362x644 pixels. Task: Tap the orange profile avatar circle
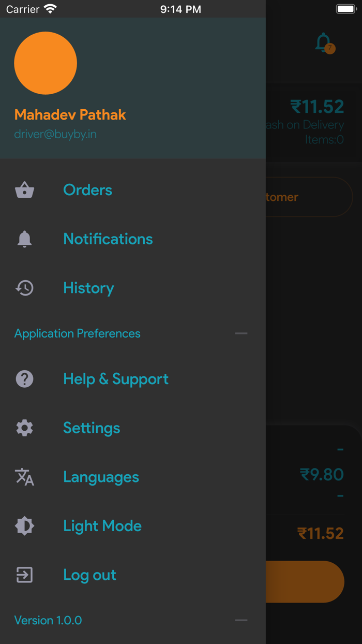46,63
